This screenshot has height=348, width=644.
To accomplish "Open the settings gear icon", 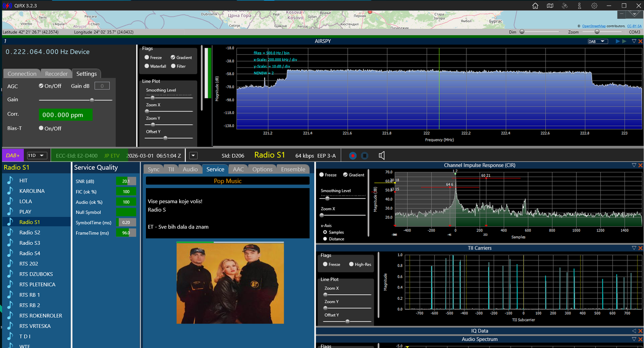I will click(594, 6).
